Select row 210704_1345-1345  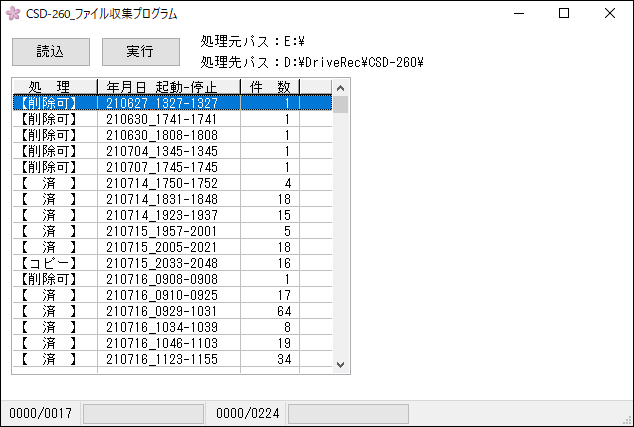click(x=173, y=151)
